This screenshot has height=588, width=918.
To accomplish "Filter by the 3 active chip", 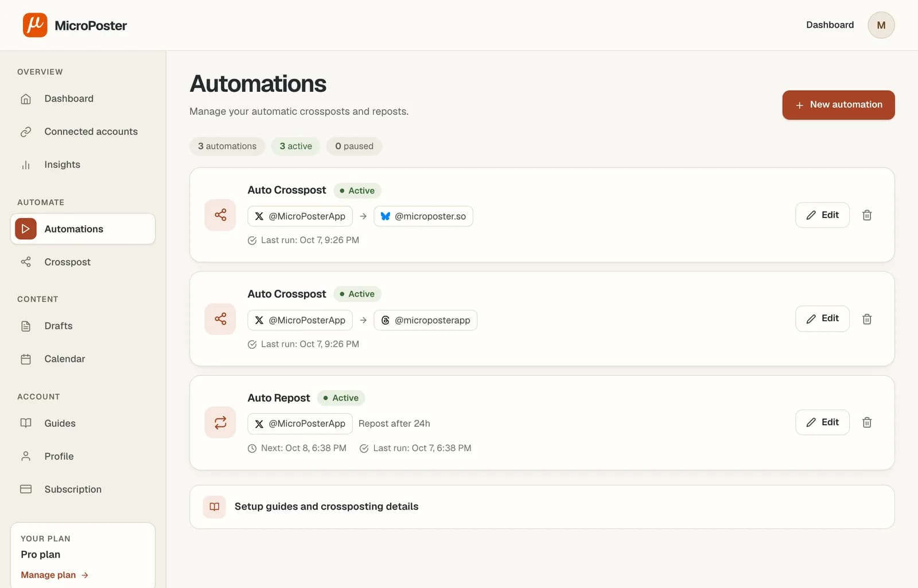I will tap(295, 146).
